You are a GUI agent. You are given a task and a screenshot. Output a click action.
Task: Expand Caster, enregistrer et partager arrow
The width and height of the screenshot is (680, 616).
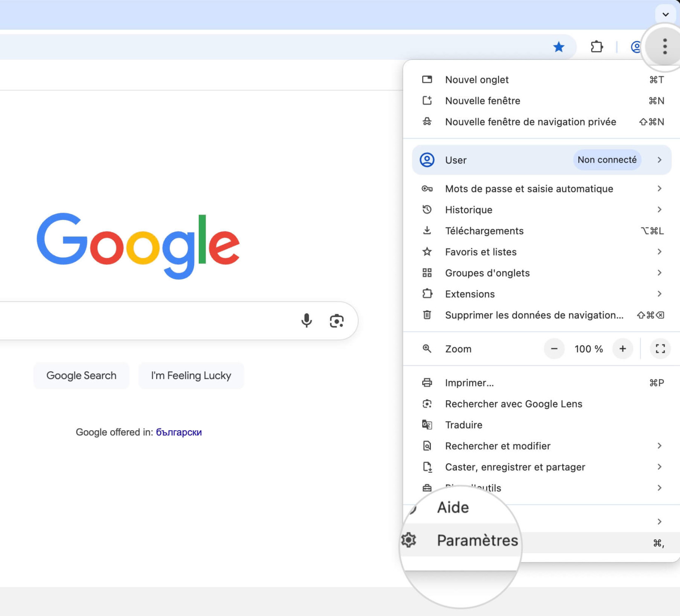click(x=659, y=467)
